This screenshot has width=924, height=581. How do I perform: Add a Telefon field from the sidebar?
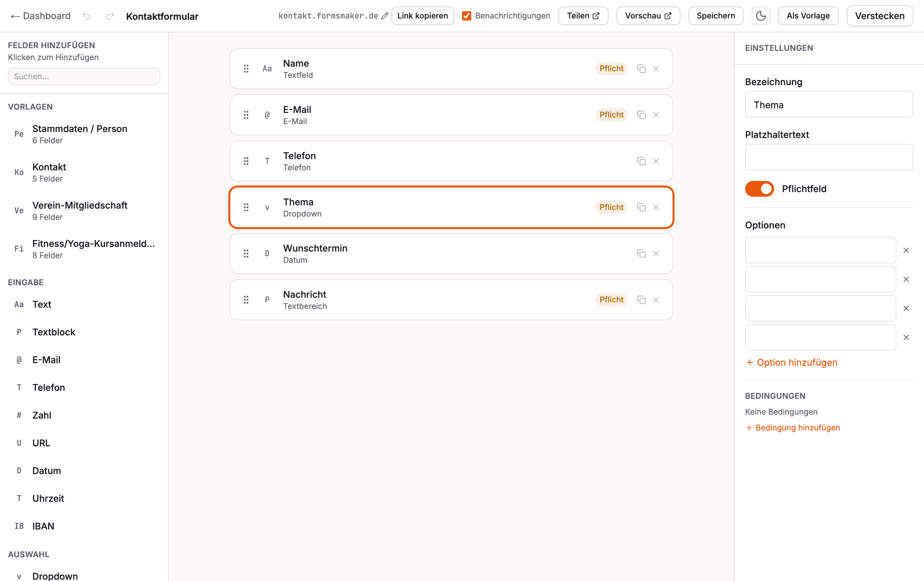point(84,388)
